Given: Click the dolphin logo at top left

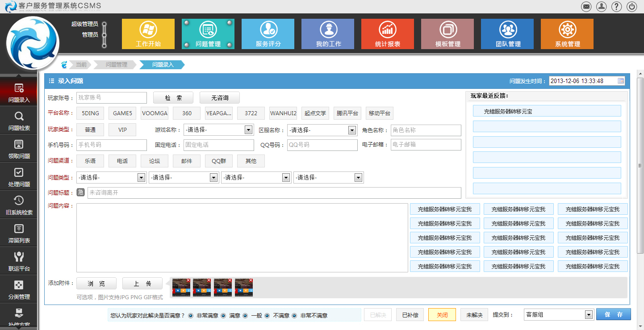Looking at the screenshot, I should click(x=33, y=43).
